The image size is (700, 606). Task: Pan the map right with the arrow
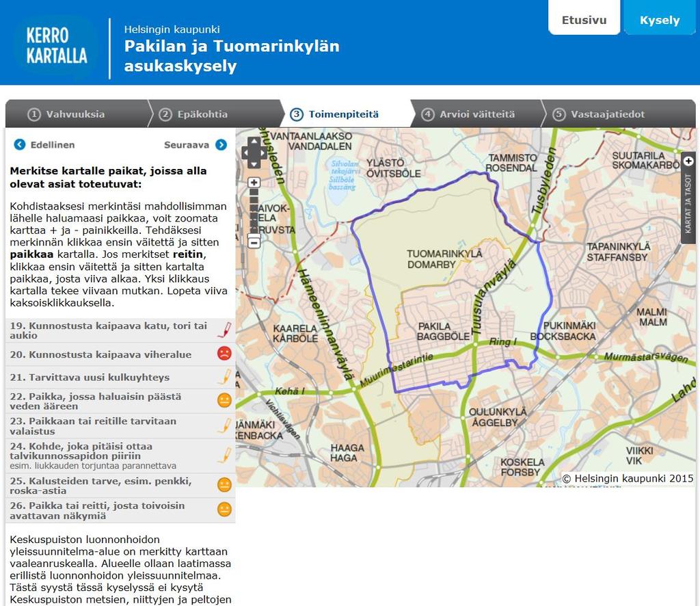click(263, 153)
